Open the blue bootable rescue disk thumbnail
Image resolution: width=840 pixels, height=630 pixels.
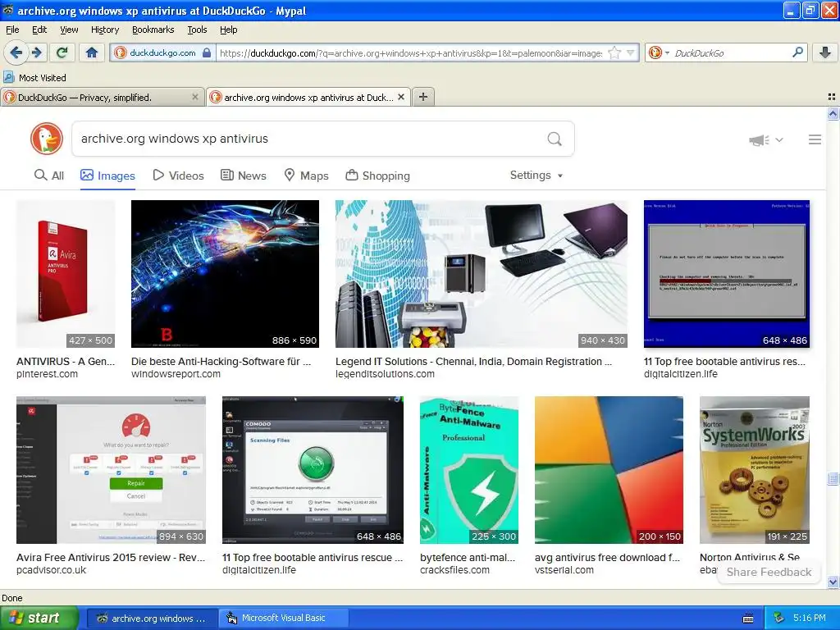[x=727, y=274]
